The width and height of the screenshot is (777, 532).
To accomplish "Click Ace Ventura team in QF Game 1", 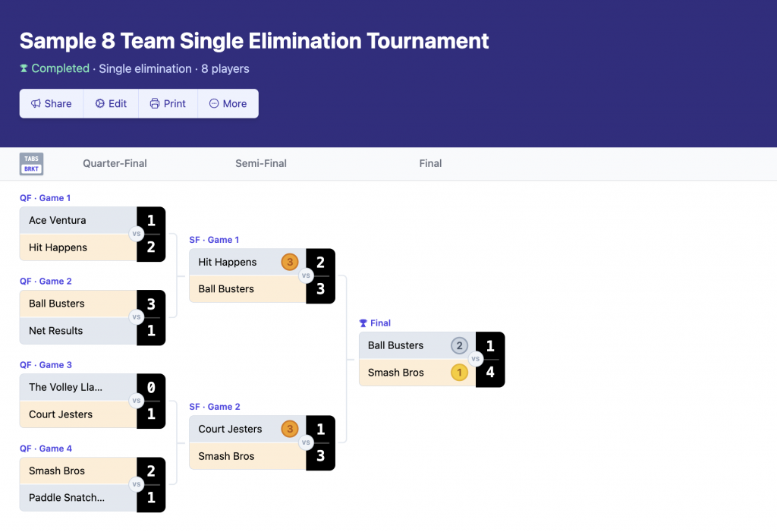I will coord(58,221).
